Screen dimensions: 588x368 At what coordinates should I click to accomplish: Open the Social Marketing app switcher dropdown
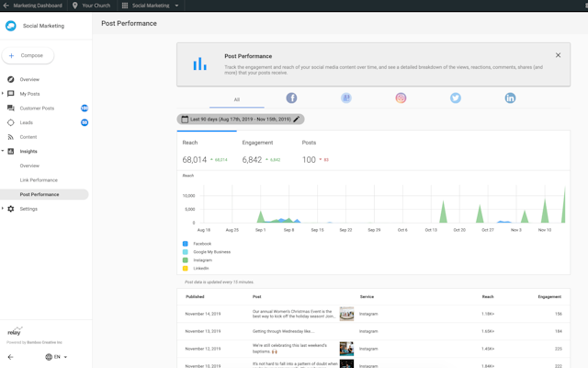coord(152,6)
